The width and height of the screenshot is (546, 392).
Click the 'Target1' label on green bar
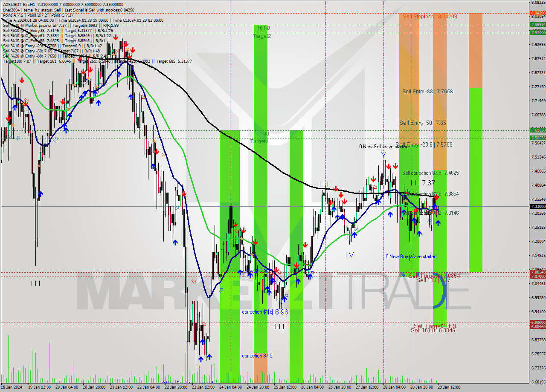[x=259, y=141]
